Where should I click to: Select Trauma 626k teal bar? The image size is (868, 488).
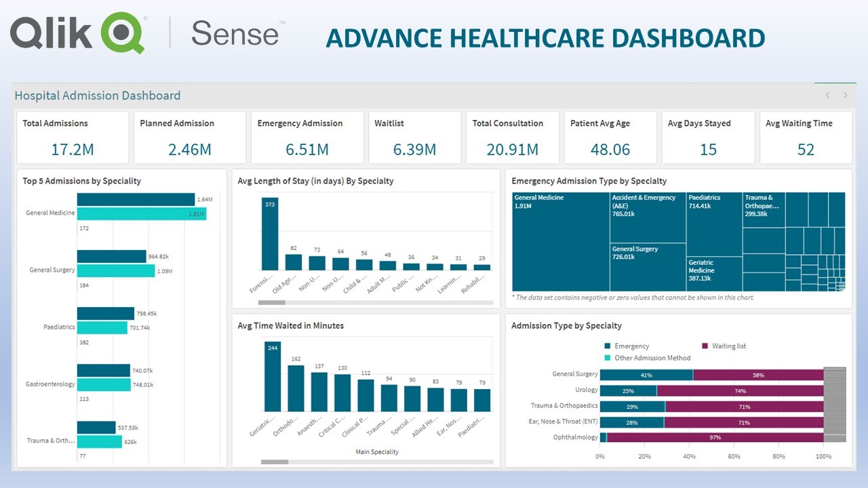[x=99, y=441]
